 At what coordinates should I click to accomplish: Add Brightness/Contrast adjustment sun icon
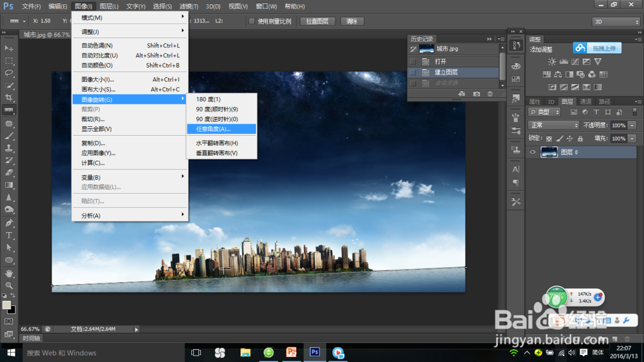[552, 62]
